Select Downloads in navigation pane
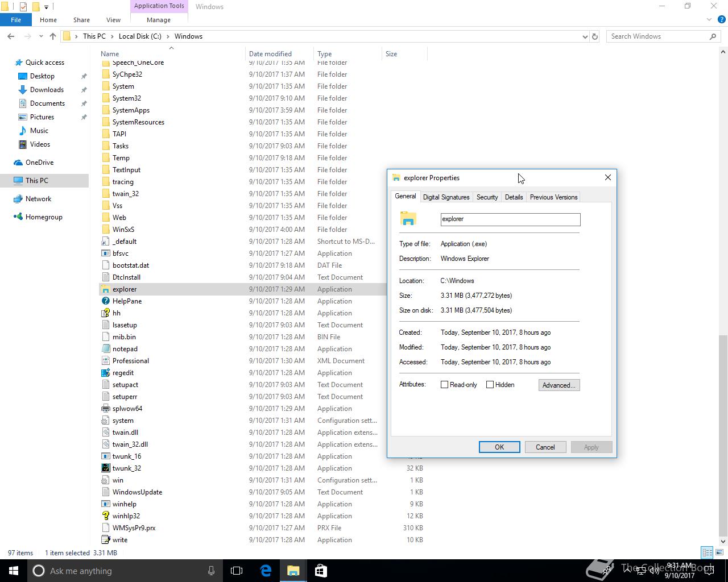728x582 pixels. coord(47,90)
